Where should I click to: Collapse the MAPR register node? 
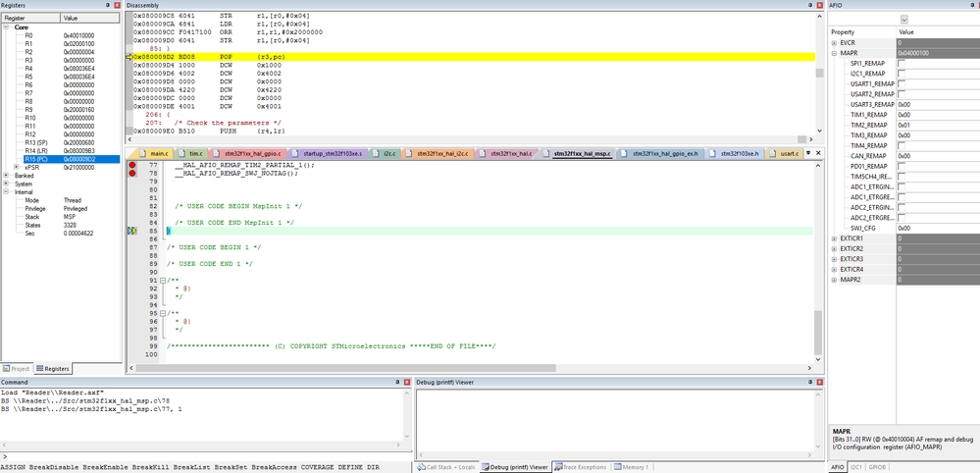(835, 53)
